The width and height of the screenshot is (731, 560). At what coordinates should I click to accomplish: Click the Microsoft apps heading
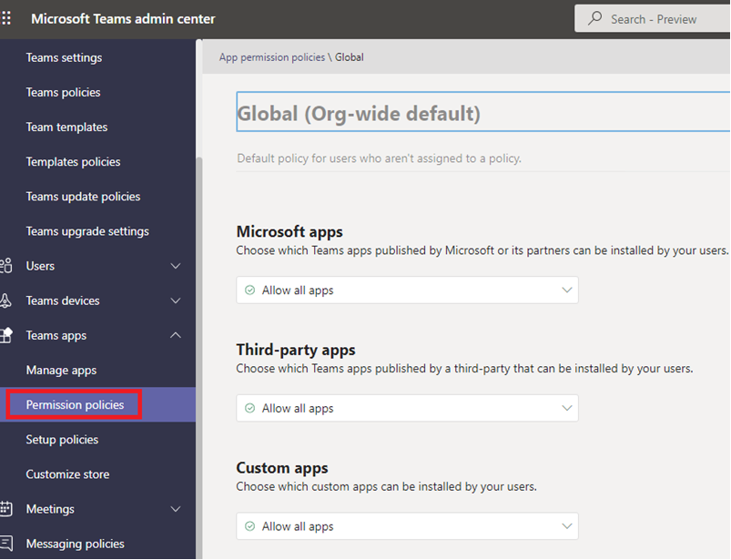[x=289, y=231]
